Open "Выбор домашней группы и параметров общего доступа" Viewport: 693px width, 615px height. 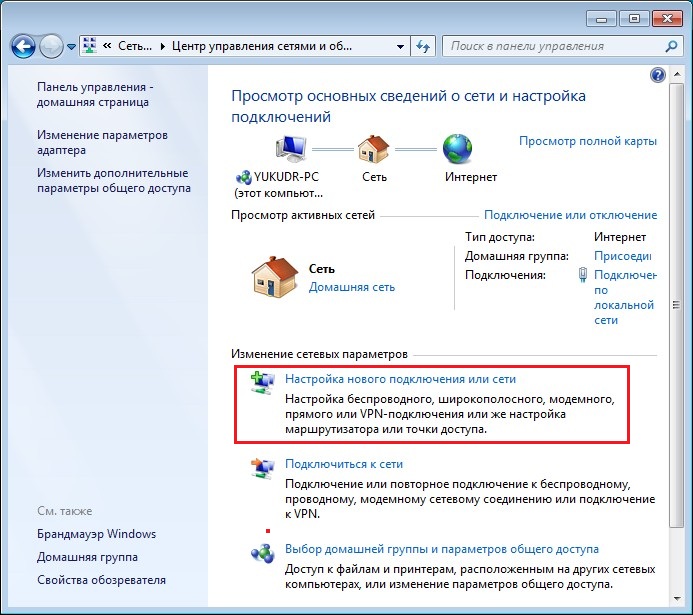point(442,549)
